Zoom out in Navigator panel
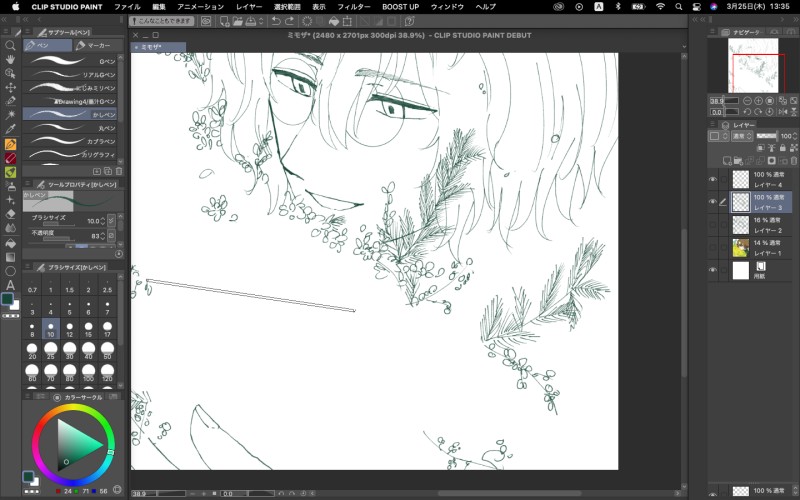This screenshot has width=800, height=500. click(747, 101)
